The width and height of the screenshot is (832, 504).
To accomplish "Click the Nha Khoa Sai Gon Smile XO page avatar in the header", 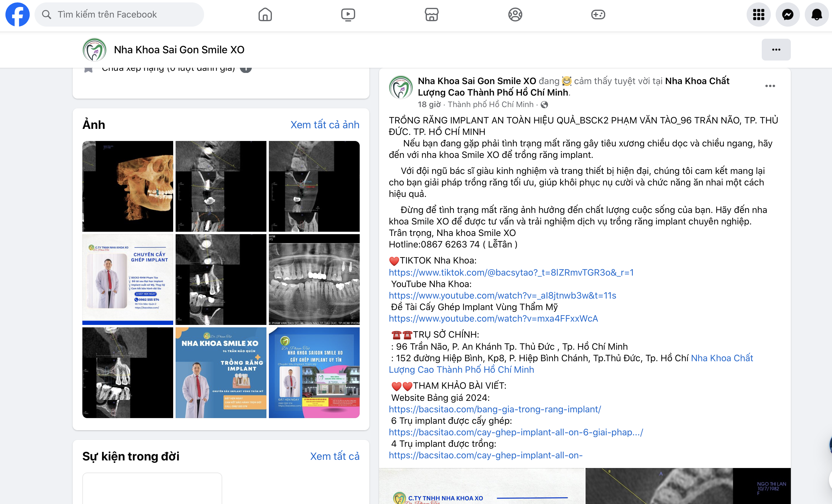I will point(94,50).
